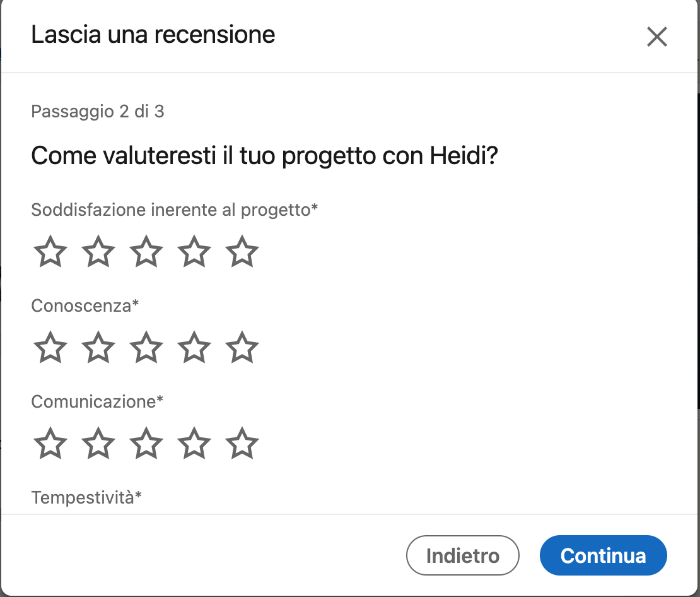
Task: Give Soddisfazione inerente al progetto two stars
Action: (98, 252)
